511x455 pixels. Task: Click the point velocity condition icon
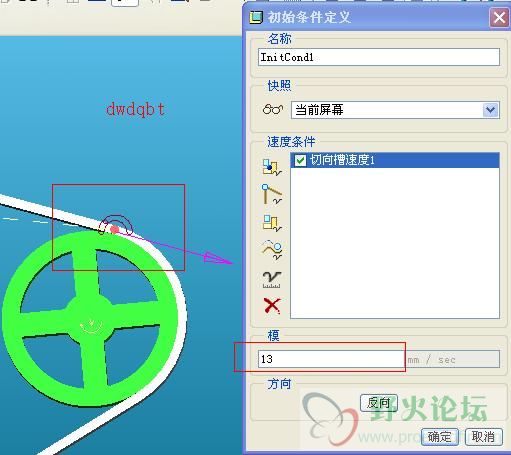coord(272,167)
